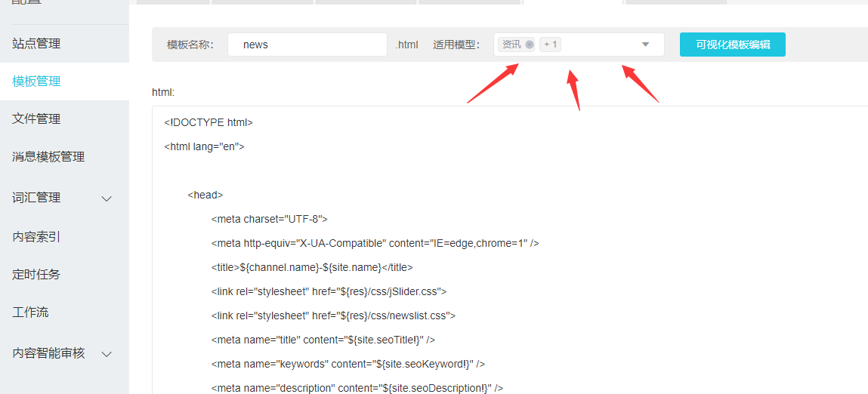Click the meta name="title" line

tap(323, 340)
